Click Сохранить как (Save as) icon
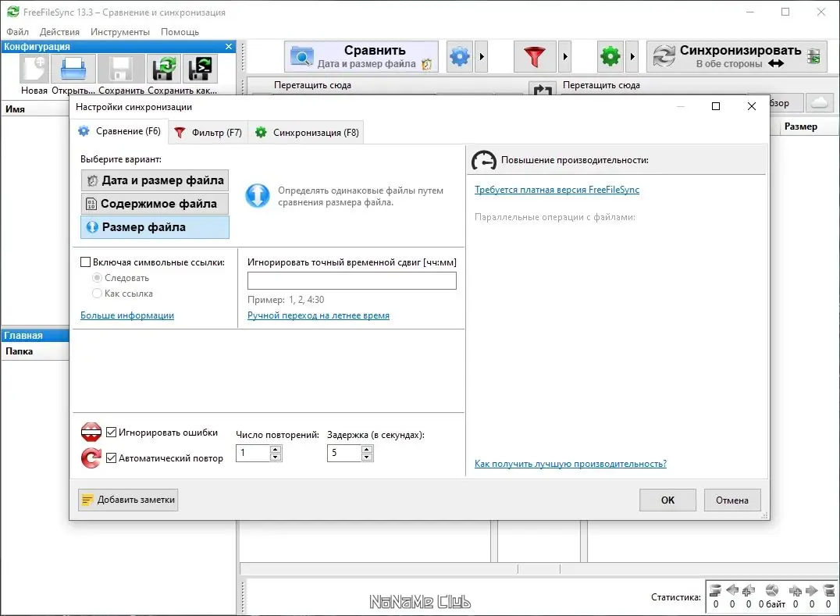 [164, 69]
